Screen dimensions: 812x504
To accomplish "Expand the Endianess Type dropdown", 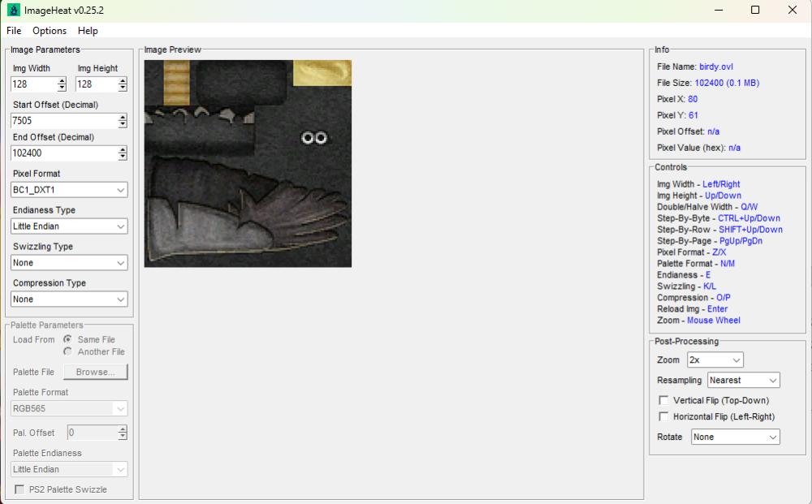I will coord(69,226).
